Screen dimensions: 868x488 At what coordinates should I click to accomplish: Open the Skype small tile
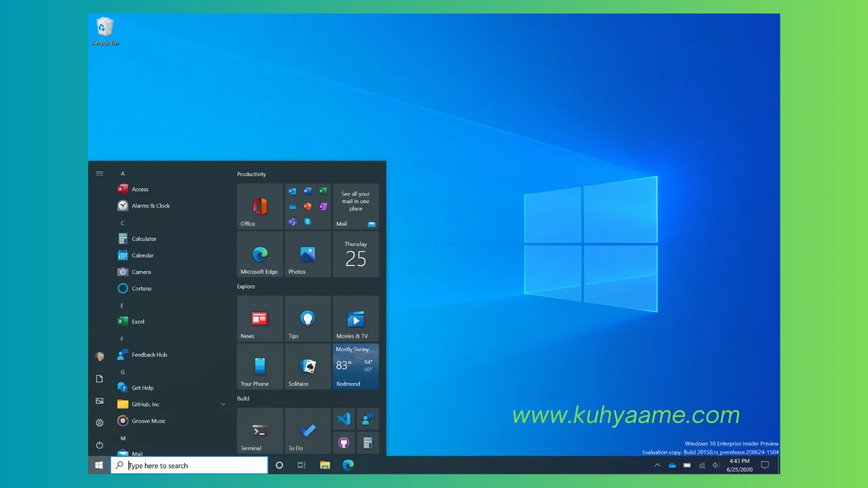click(x=308, y=222)
